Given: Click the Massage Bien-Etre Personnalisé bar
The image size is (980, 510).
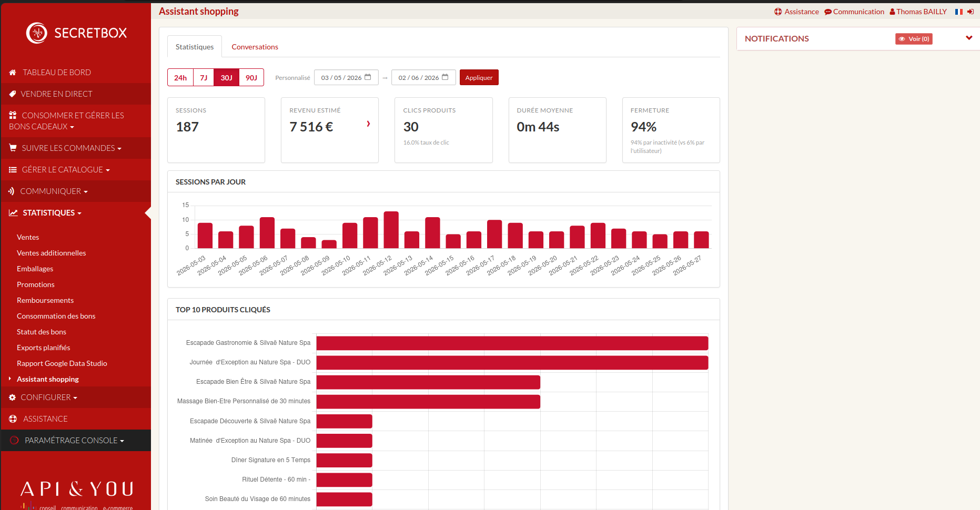Looking at the screenshot, I should click(428, 402).
